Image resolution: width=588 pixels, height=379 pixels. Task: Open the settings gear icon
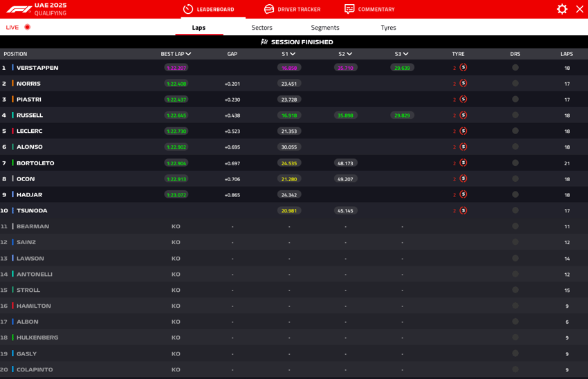(562, 9)
